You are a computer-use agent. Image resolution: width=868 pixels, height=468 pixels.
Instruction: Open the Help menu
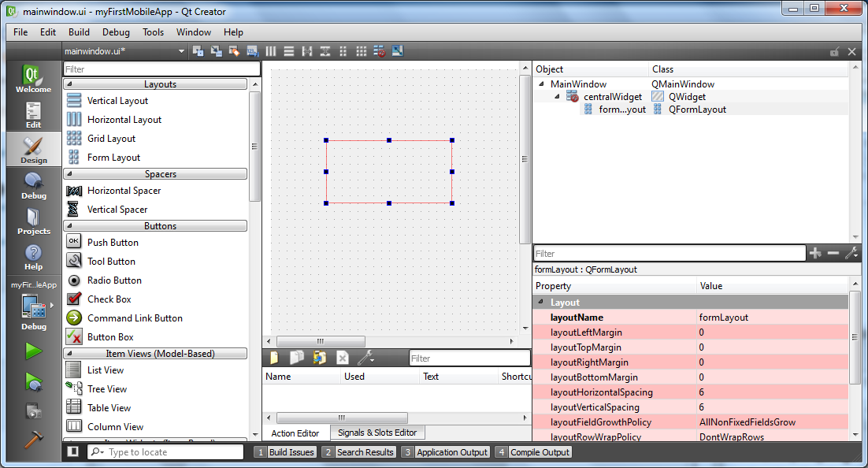[234, 32]
